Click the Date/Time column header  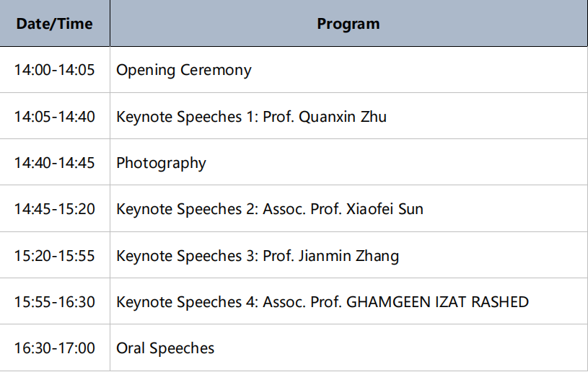click(x=54, y=24)
